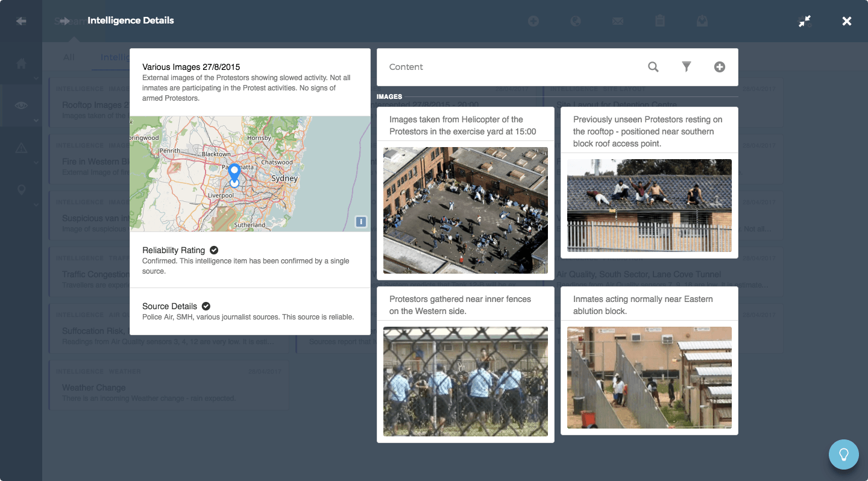Image resolution: width=868 pixels, height=481 pixels.
Task: Click the blue location pin on map
Action: [x=234, y=173]
